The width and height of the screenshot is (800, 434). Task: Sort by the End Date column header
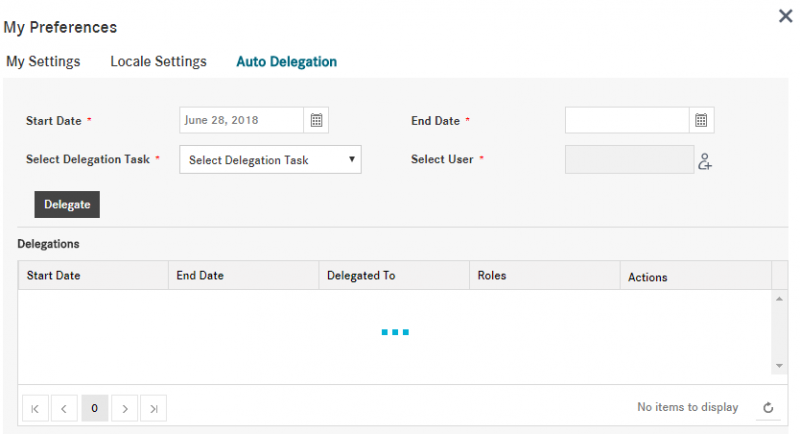click(244, 275)
